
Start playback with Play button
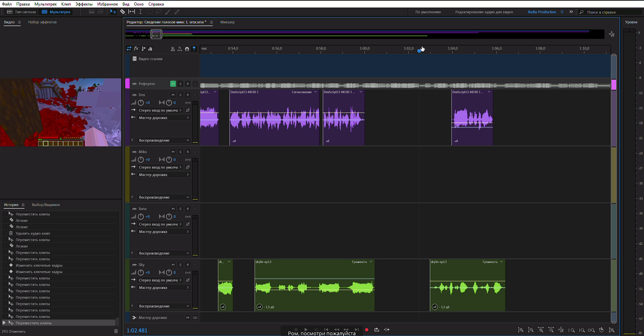[x=306, y=329]
